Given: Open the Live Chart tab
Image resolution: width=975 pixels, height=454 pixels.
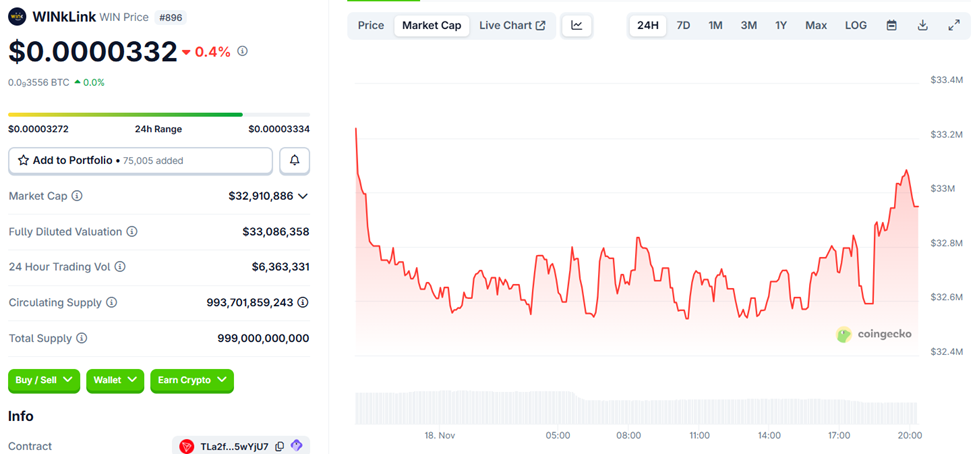Looking at the screenshot, I should [512, 25].
